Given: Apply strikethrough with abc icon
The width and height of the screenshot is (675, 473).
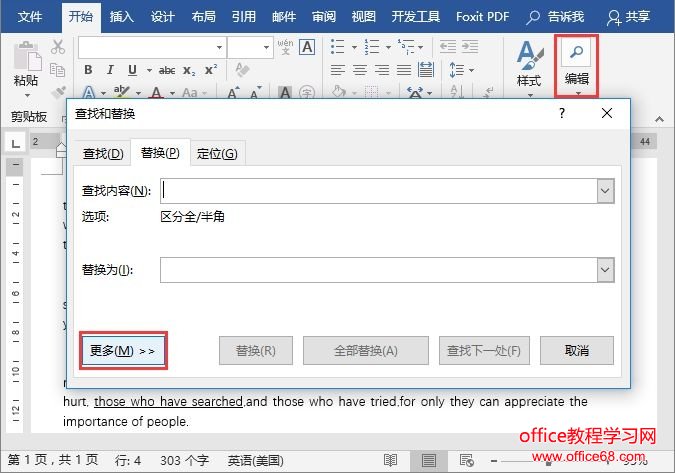Looking at the screenshot, I should click(167, 70).
